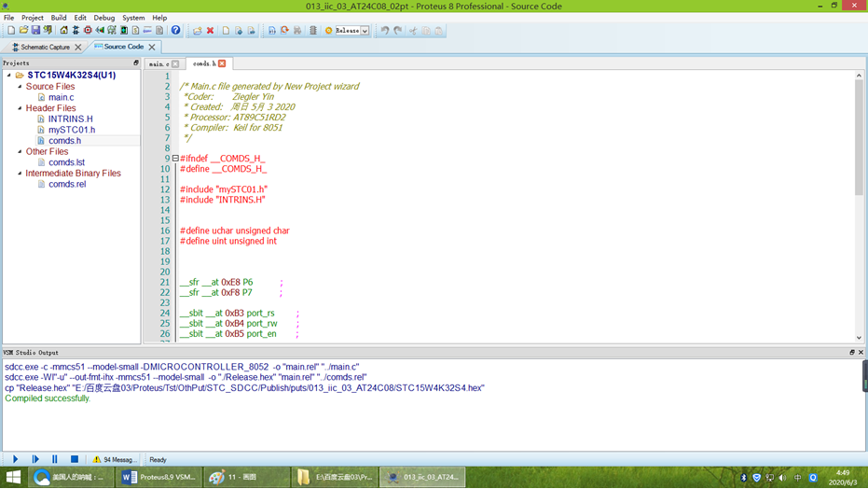Collapse the Source Files folder
This screenshot has height=489, width=868.
(20, 87)
